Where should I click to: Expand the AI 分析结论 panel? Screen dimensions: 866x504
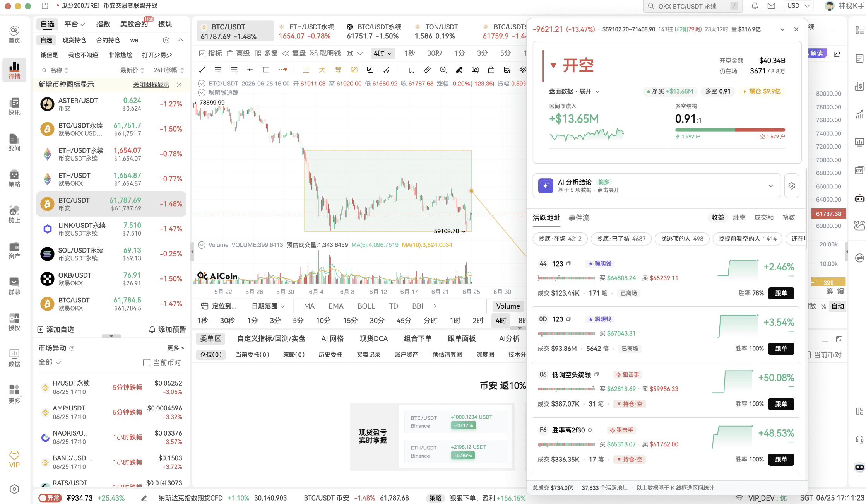coord(657,186)
